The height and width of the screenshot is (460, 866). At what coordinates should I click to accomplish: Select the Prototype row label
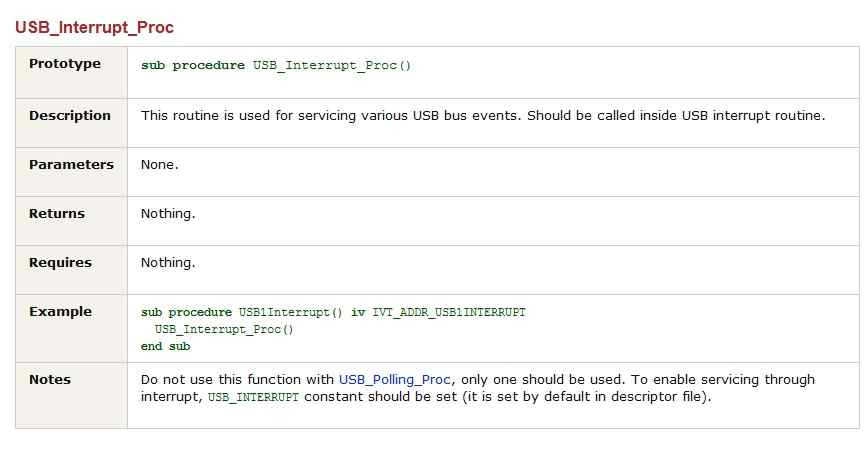pyautogui.click(x=65, y=64)
